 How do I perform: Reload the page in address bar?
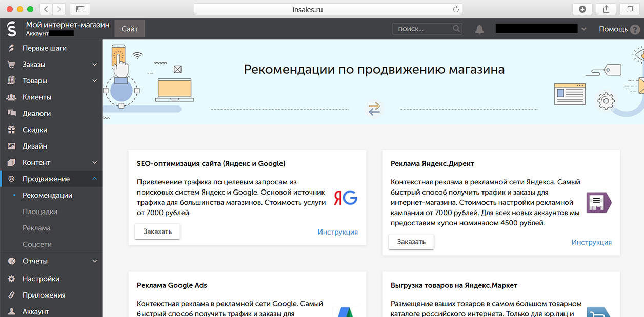click(x=456, y=9)
